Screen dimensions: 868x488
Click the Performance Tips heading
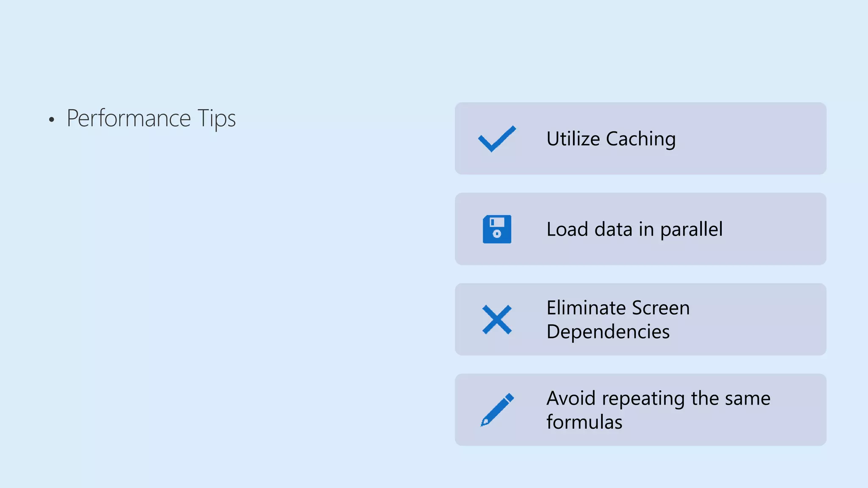pos(151,118)
